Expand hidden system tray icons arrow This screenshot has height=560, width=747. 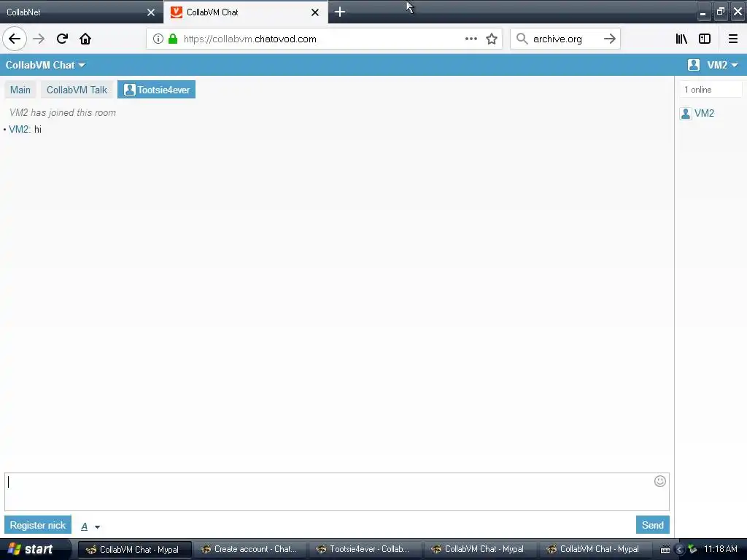click(679, 550)
